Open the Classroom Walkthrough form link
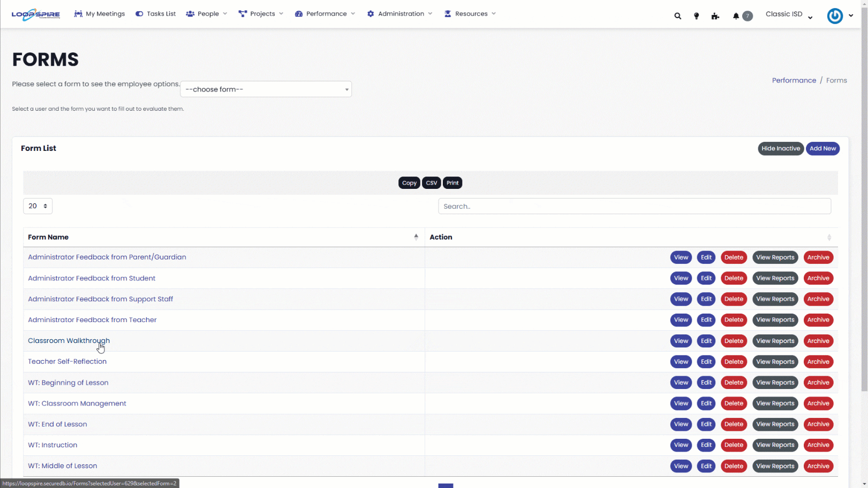 pyautogui.click(x=69, y=341)
